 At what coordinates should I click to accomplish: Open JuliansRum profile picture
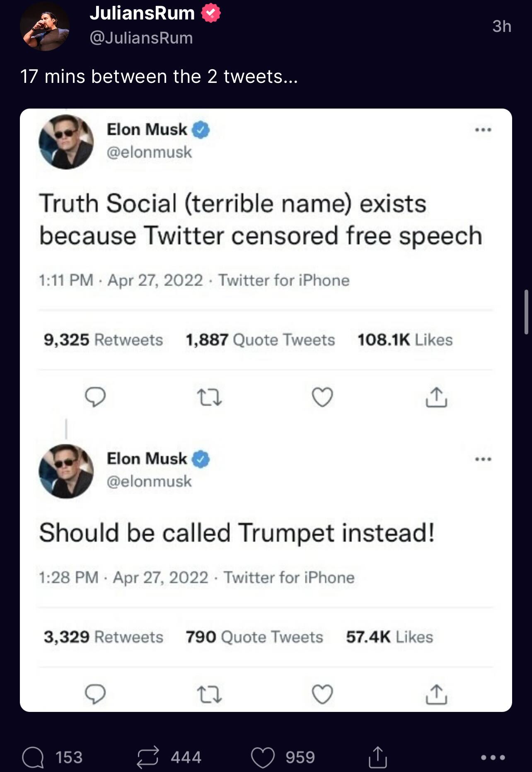coord(44,26)
